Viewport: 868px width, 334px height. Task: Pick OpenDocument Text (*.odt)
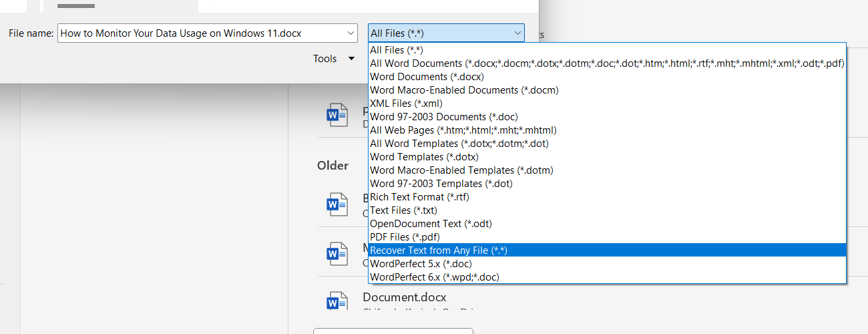[607, 224]
